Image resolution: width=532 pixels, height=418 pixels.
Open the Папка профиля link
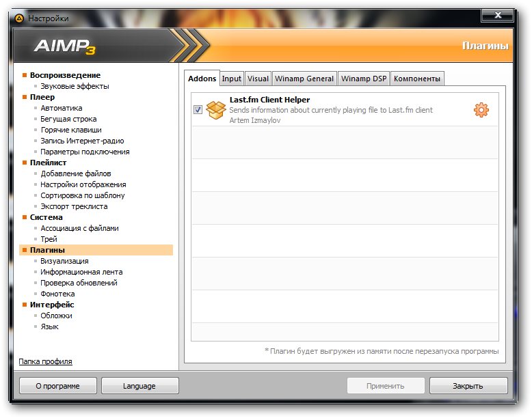[x=45, y=361]
